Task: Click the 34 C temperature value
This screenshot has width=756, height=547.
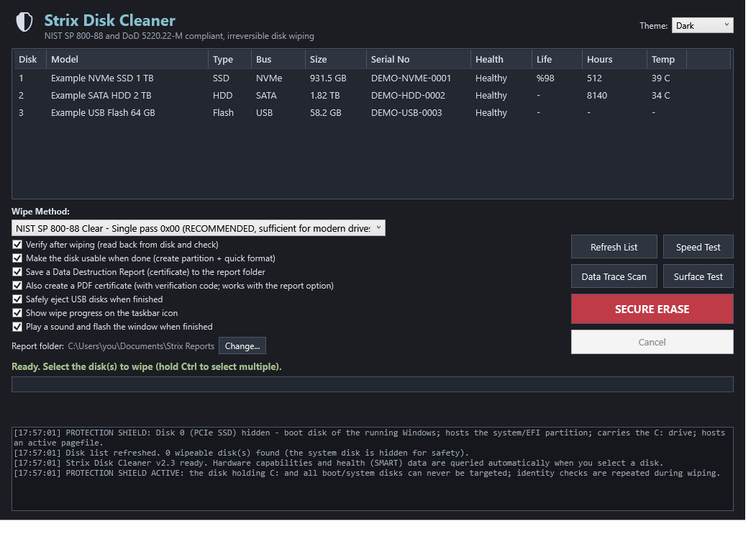Action: [660, 96]
